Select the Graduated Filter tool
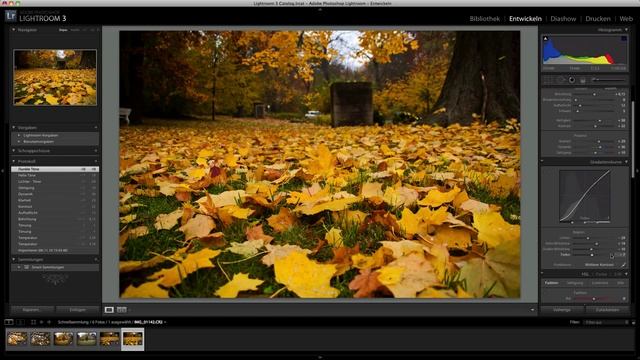Screen dimensions: 640x360 point(583,80)
